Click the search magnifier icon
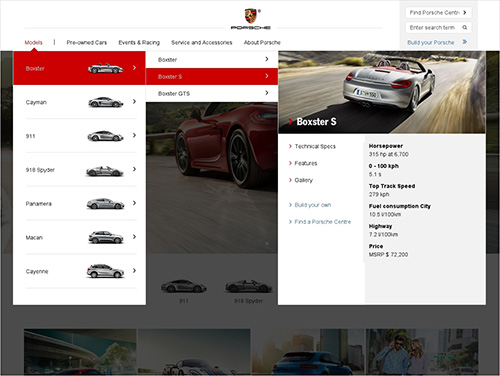This screenshot has height=376, width=500. 465,27
